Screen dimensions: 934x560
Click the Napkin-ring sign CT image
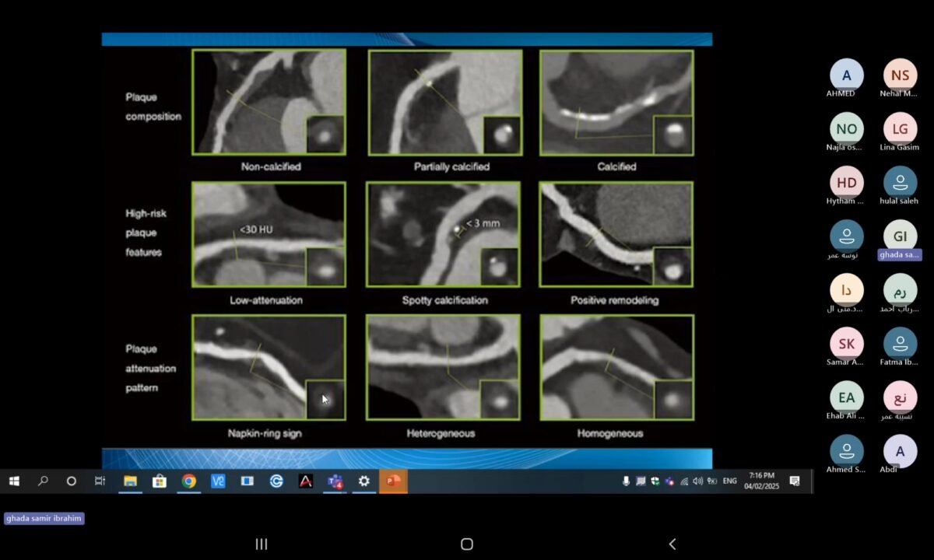269,368
